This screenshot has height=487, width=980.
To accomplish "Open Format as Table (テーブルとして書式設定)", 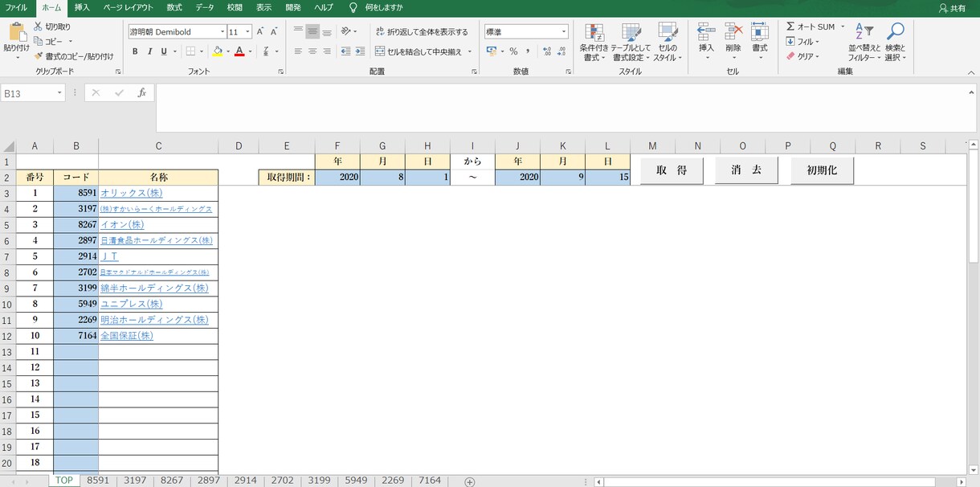I will pyautogui.click(x=631, y=43).
